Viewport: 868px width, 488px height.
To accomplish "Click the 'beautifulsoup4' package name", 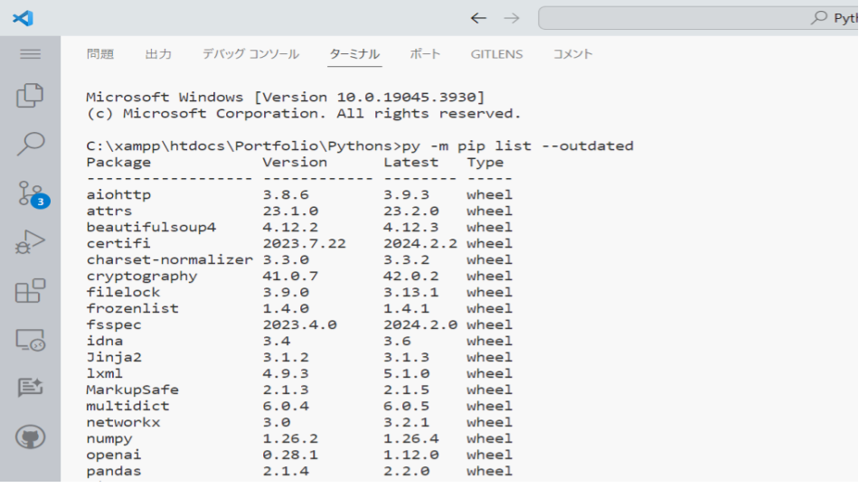I will [x=151, y=228].
